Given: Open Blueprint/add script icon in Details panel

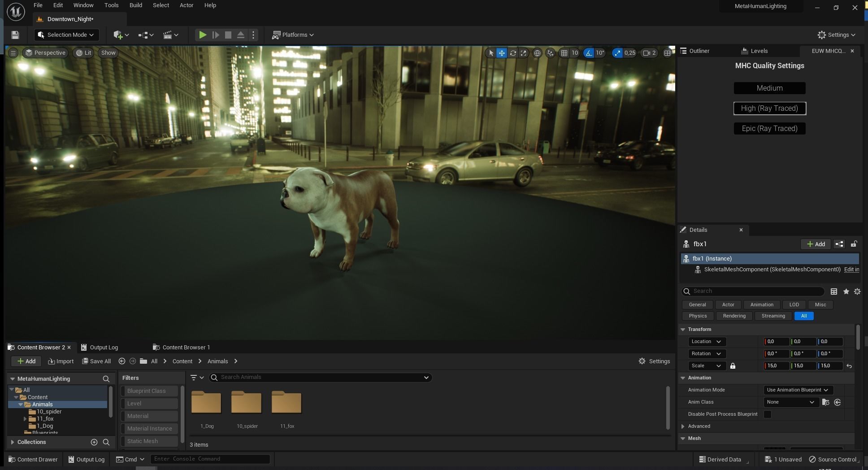Looking at the screenshot, I should click(x=839, y=244).
